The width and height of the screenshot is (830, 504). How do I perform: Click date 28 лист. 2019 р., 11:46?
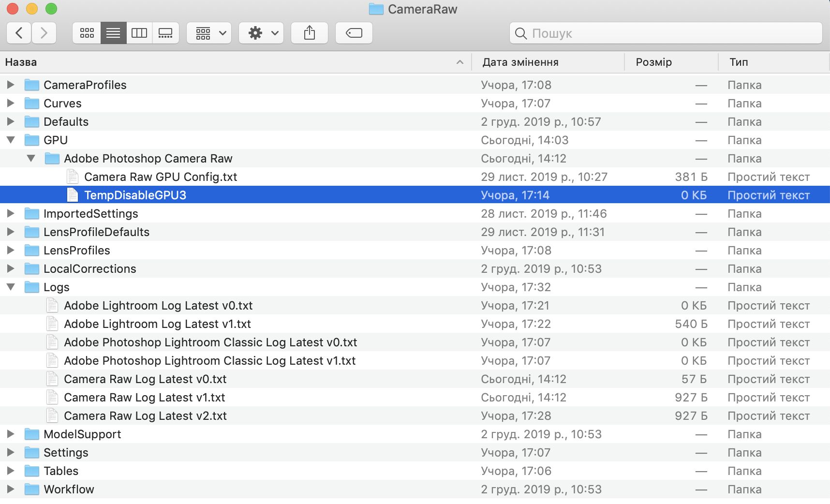pos(544,214)
